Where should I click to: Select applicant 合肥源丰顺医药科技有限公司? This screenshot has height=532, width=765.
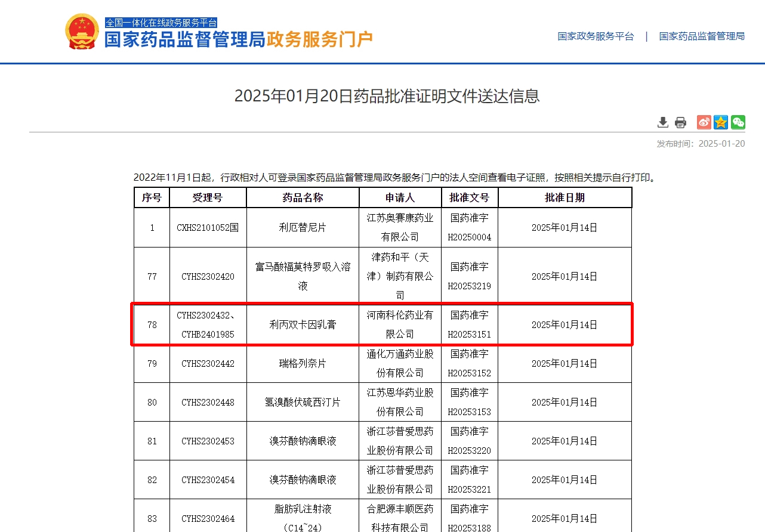click(x=400, y=518)
